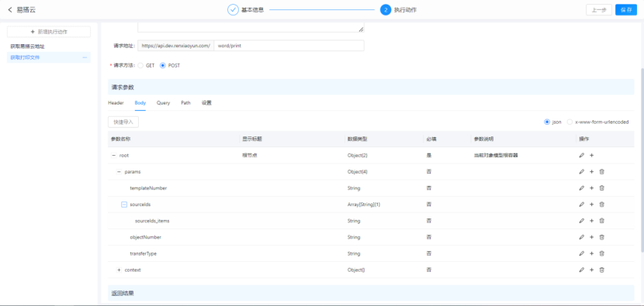Click the transferType parameter name
This screenshot has width=644, height=306.
(143, 253)
